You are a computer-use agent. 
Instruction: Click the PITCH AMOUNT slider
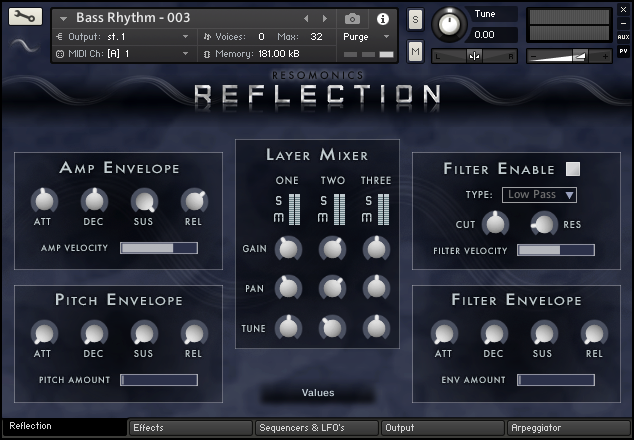point(159,380)
